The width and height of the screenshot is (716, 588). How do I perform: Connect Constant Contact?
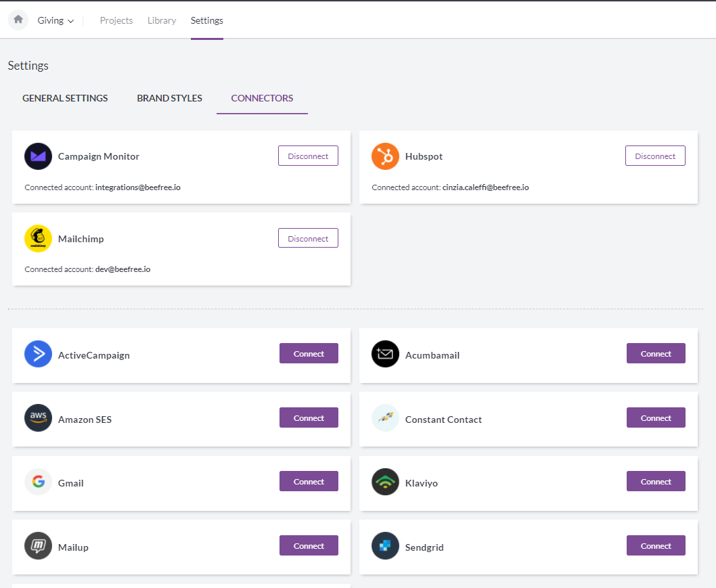pos(656,417)
